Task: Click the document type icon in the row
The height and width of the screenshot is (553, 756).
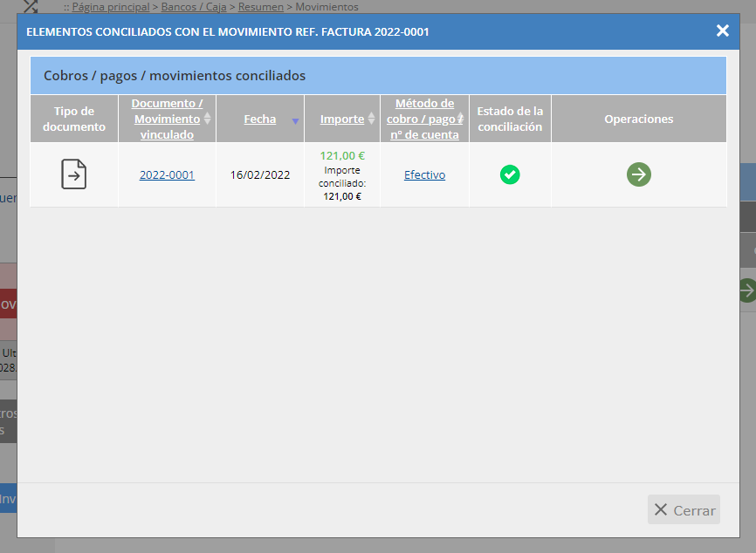Action: tap(74, 174)
